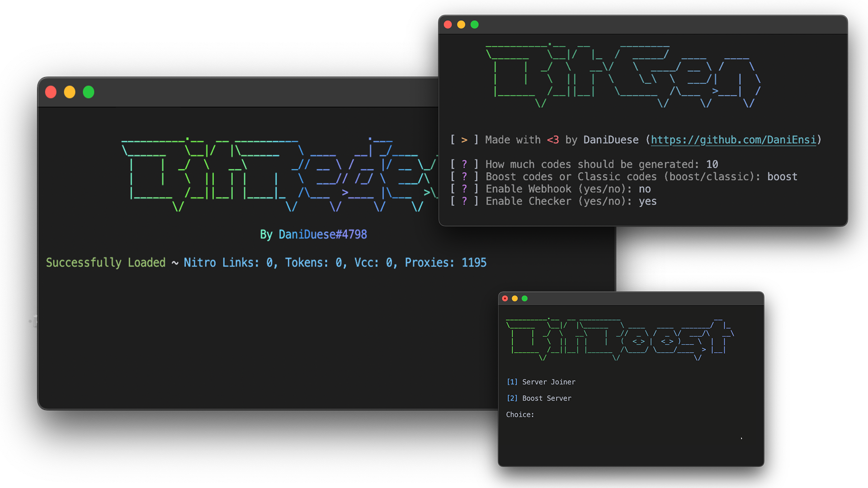Minimize the small DiscBoost terminal window
Screen dimensions: 868x488
[x=514, y=298]
